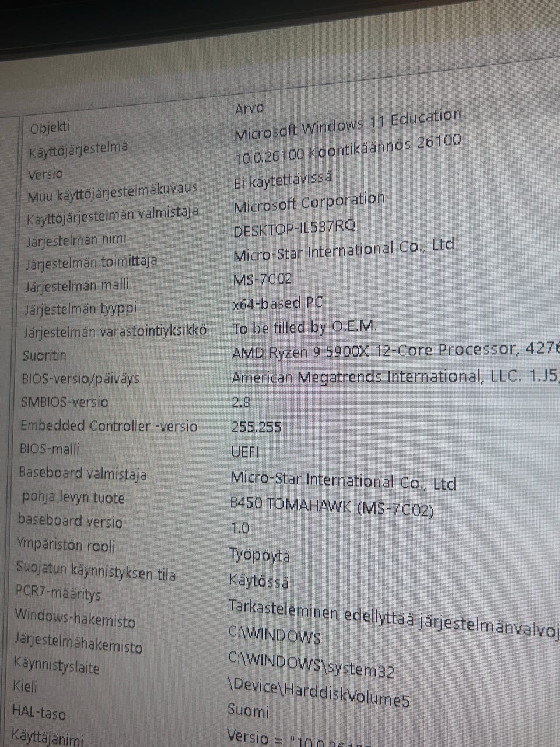Select the Järjestelmän malli row
This screenshot has height=747, width=560.
[x=77, y=286]
